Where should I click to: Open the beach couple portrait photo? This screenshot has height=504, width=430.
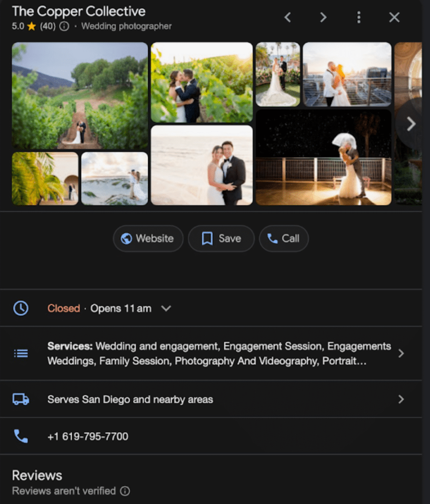tap(202, 165)
